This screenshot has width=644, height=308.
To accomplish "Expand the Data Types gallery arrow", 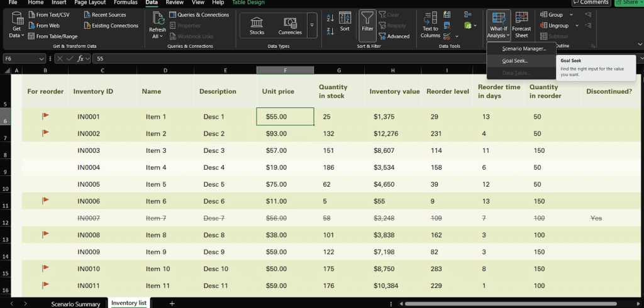I will click(312, 26).
